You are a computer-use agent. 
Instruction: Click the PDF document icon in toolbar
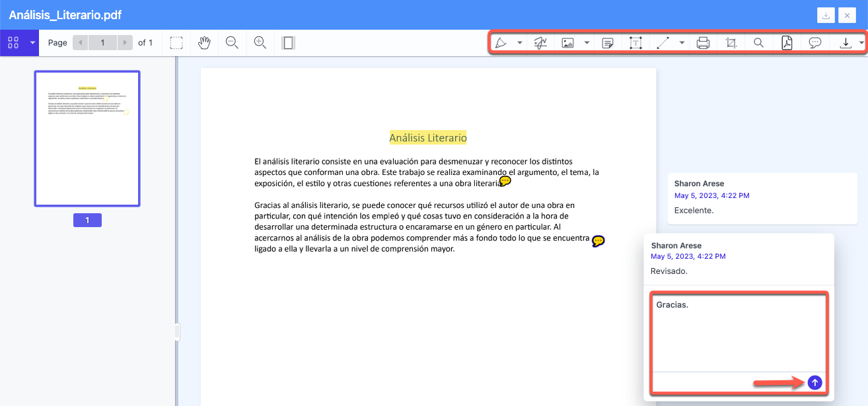pyautogui.click(x=787, y=43)
